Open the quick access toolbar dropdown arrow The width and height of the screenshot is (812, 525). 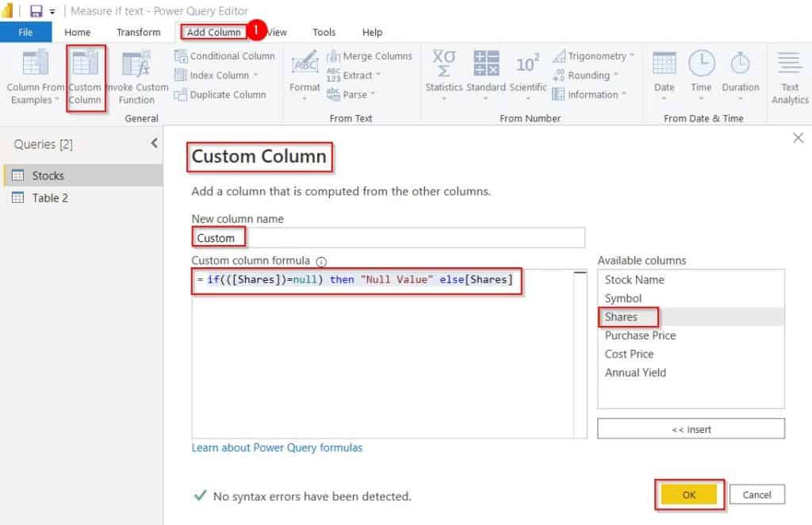tap(52, 11)
